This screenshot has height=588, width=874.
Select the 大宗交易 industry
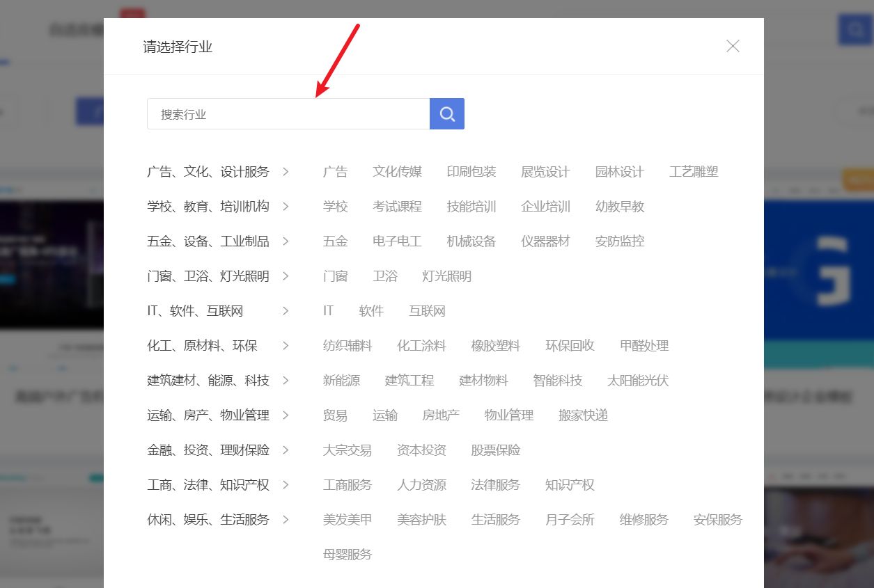pos(348,450)
